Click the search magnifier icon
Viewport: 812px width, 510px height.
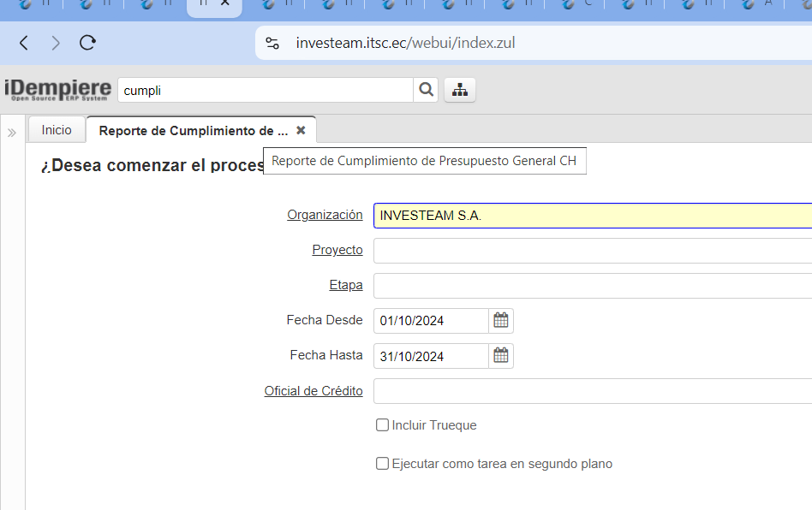[x=426, y=90]
